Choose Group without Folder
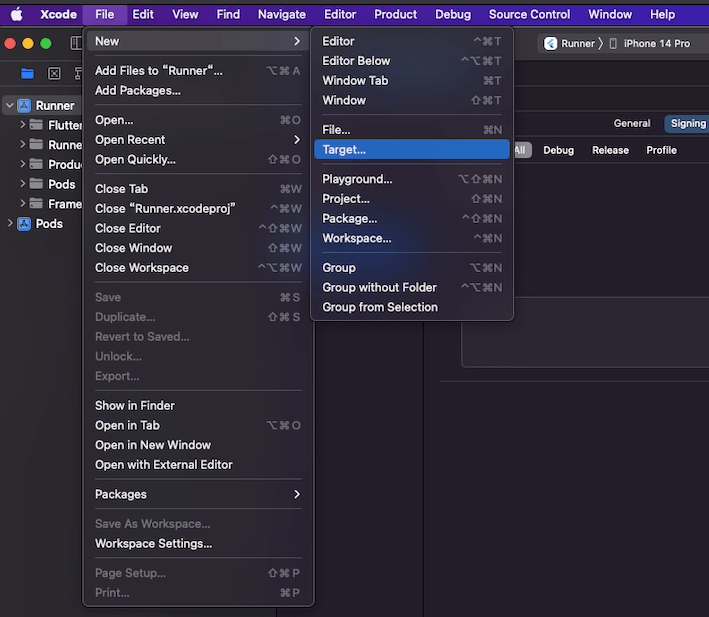Image resolution: width=709 pixels, height=617 pixels. coord(411,287)
